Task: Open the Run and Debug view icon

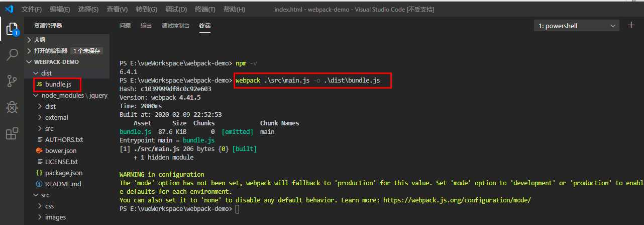Action: (x=12, y=107)
